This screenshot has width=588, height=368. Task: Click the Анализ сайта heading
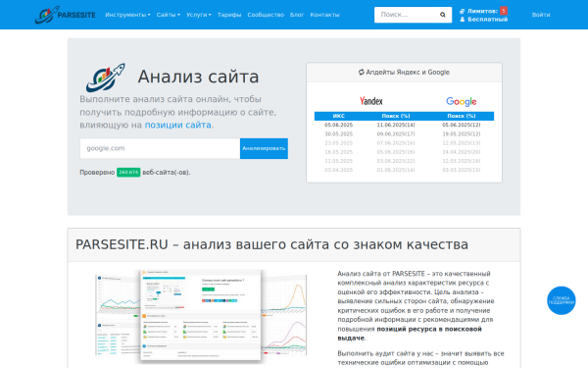(x=198, y=77)
